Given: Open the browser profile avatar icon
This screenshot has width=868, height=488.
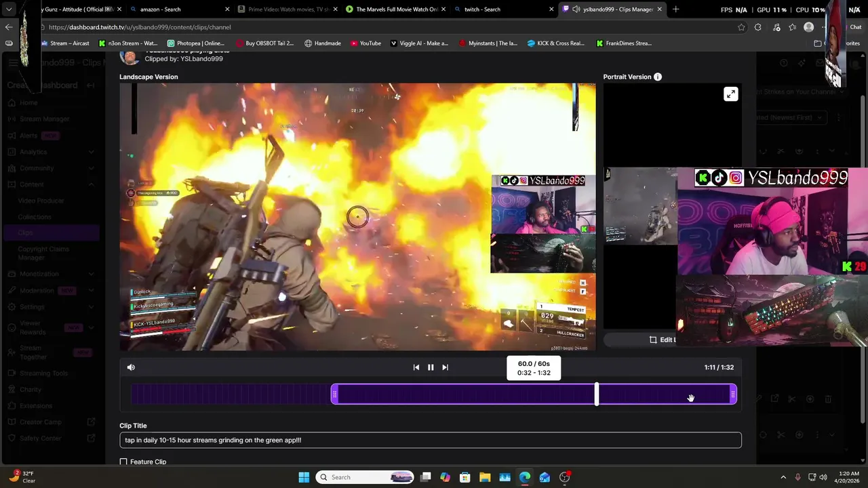Looking at the screenshot, I should click(808, 27).
